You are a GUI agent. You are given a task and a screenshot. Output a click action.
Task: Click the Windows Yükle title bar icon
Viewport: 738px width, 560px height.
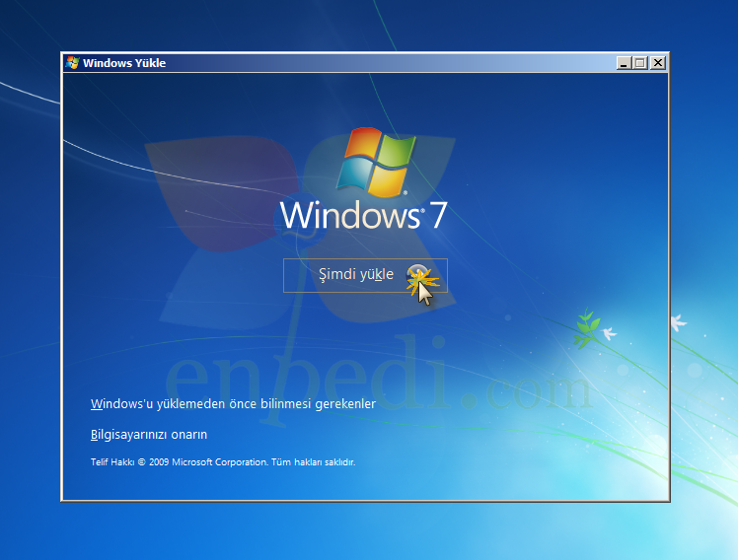(x=72, y=62)
